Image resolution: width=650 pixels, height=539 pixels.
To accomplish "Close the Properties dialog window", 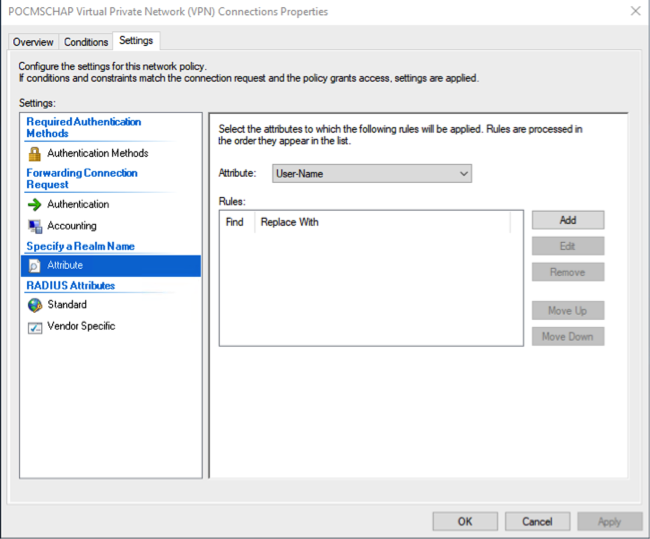I will tap(635, 11).
